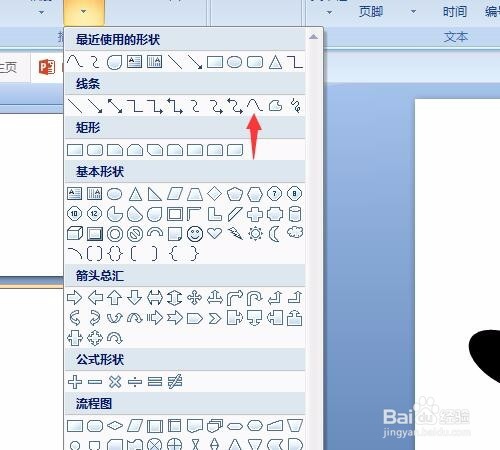The image size is (500, 450).
Task: Click the black shape on the slide
Action: coord(484,356)
